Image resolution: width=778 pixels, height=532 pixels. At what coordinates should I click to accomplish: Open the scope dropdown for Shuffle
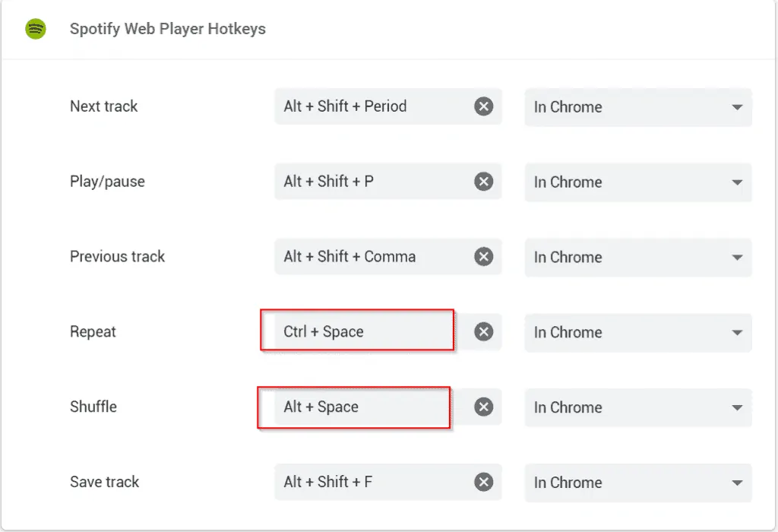pos(638,408)
